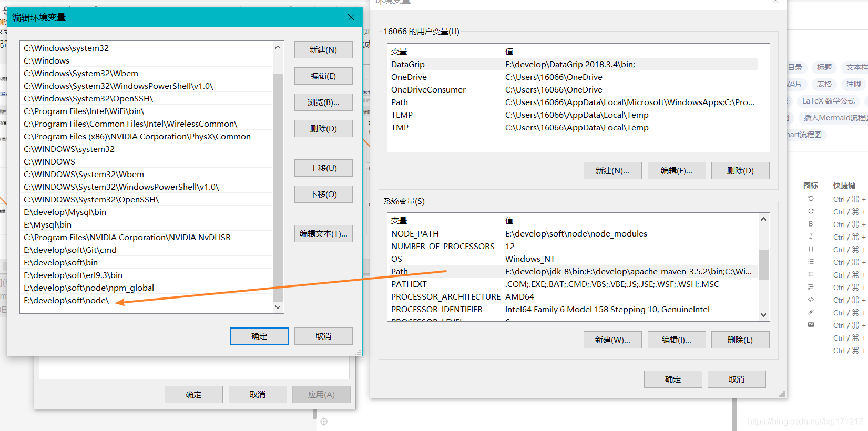Click the crosshair icon below the dialogs

324,422
